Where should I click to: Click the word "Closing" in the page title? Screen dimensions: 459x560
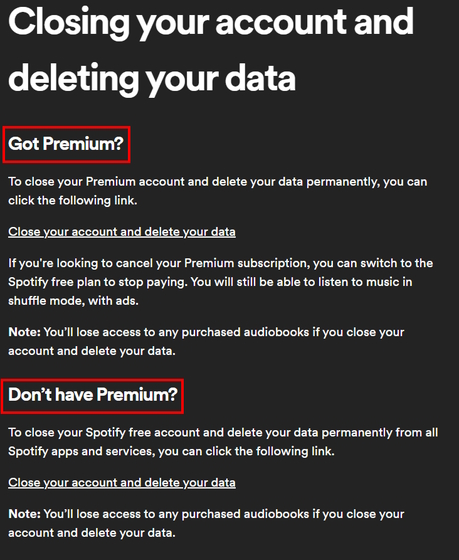69,22
